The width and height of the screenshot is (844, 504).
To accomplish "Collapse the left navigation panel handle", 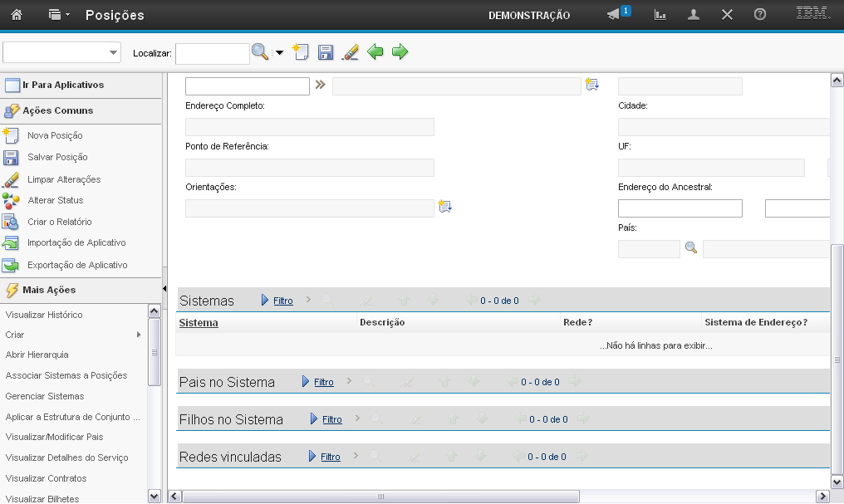I will pyautogui.click(x=164, y=287).
